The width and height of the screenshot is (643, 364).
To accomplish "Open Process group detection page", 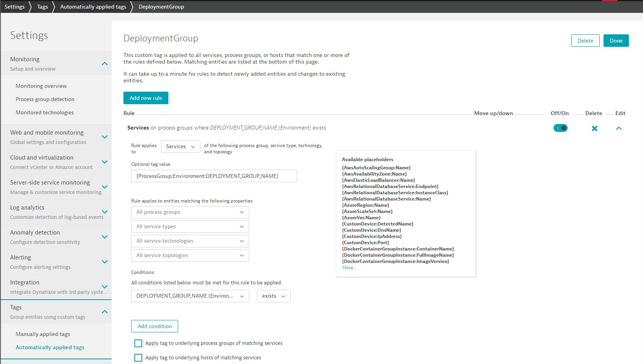I will (x=45, y=99).
